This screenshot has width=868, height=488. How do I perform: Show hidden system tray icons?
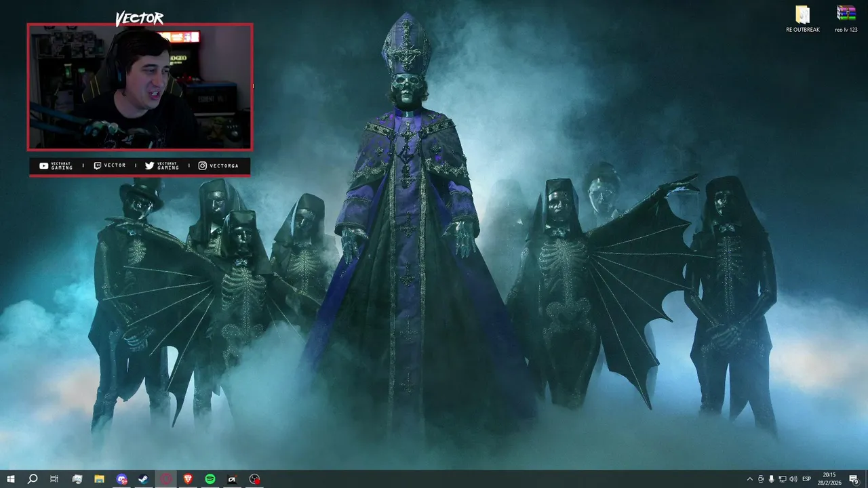pyautogui.click(x=749, y=479)
